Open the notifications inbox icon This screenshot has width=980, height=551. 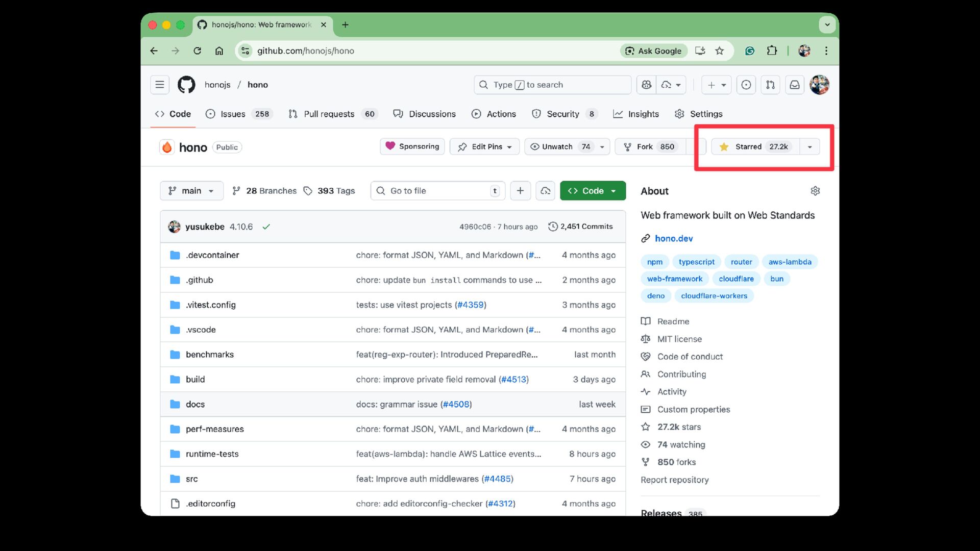795,85
